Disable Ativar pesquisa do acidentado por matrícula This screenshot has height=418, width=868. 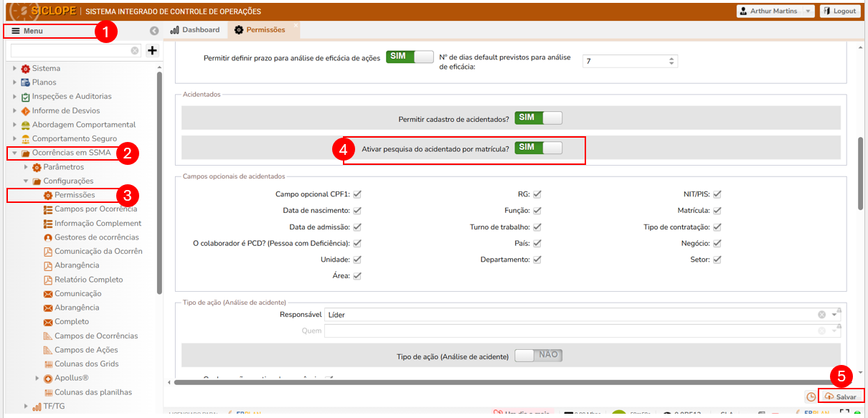pos(538,148)
